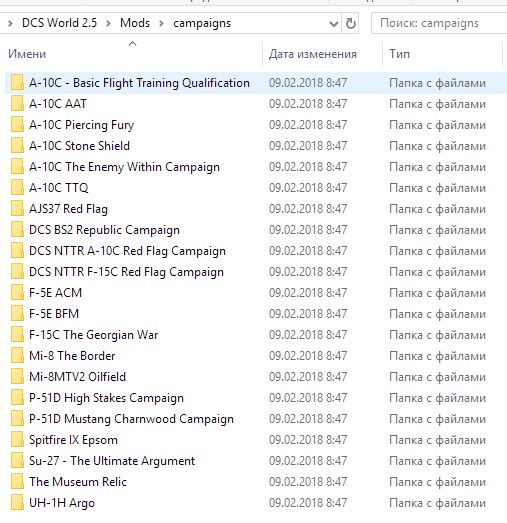Select the 'UH-1H Argo' folder name
This screenshot has height=523, width=507.
tap(62, 503)
